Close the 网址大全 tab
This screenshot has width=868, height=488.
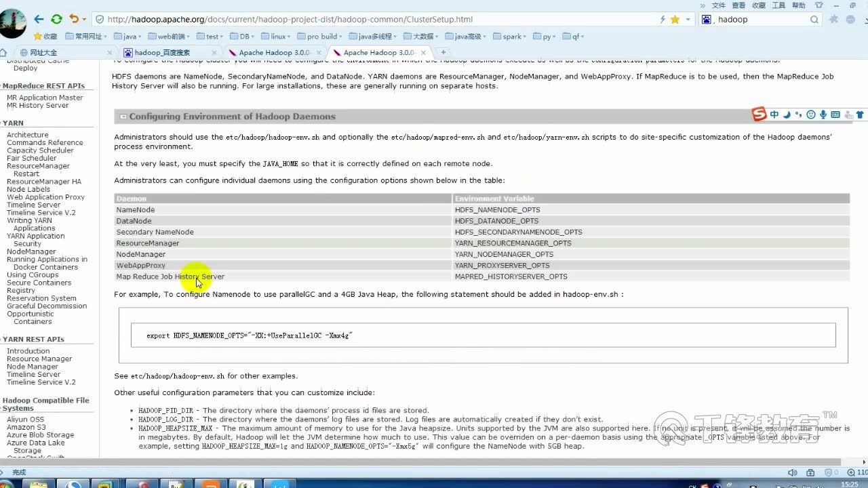coord(110,52)
